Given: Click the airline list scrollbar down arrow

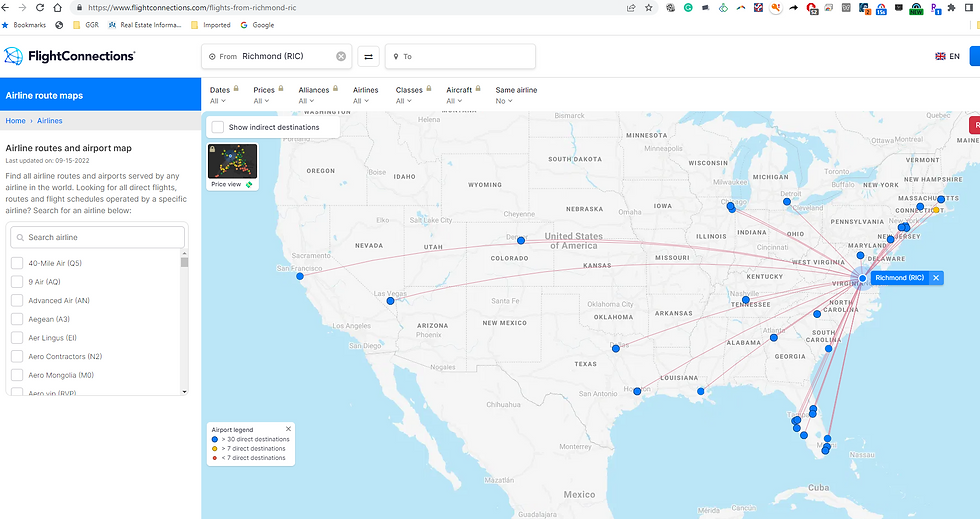Looking at the screenshot, I should click(x=184, y=391).
